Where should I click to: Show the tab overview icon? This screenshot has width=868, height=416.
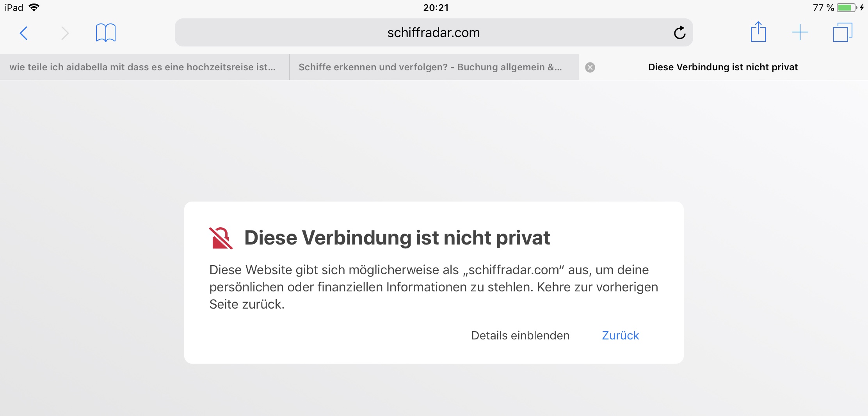click(842, 32)
